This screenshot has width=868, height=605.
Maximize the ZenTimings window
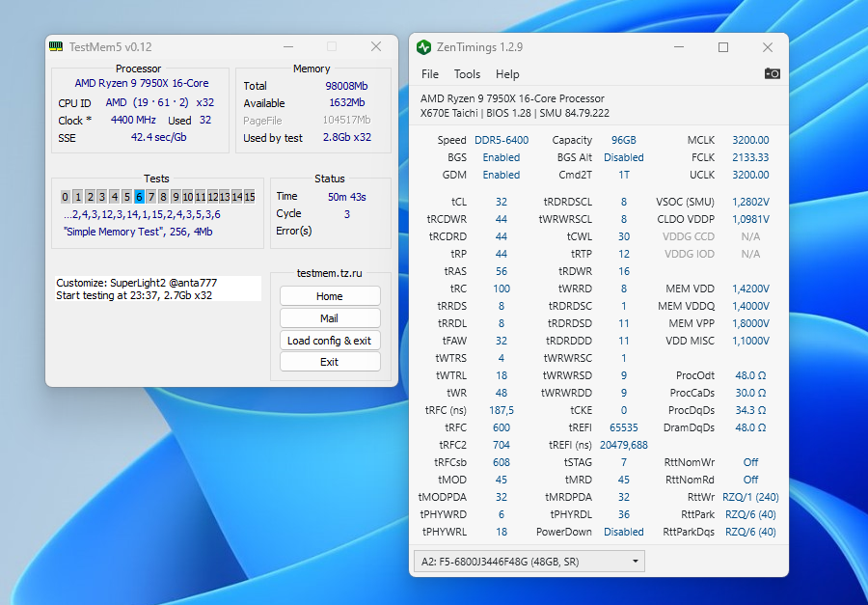[x=723, y=47]
